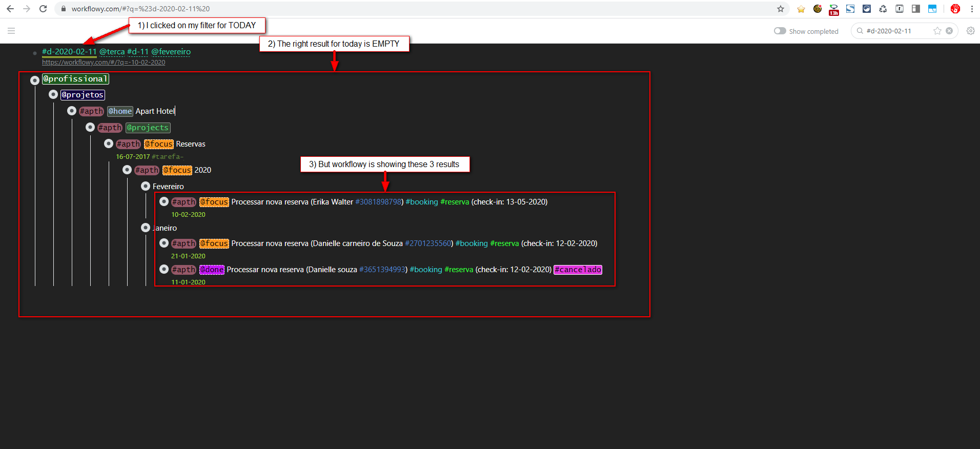Click the #tarefa- tag under Reservas
The height and width of the screenshot is (449, 980).
click(x=168, y=157)
